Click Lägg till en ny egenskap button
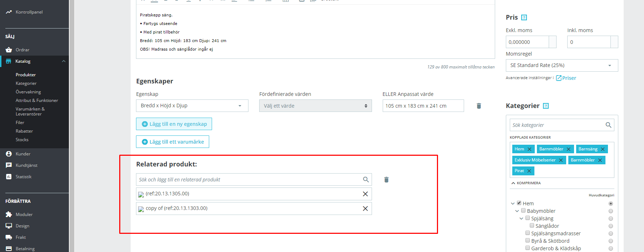The width and height of the screenshot is (644, 252). 174,124
